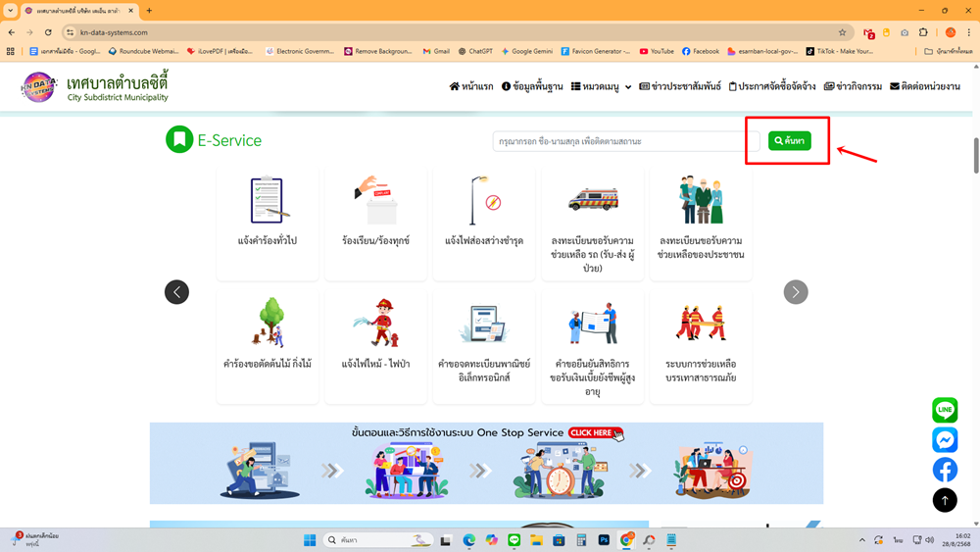The image size is (980, 552).
Task: Open the Chrome tab list dropdown arrow
Action: pos(11,11)
